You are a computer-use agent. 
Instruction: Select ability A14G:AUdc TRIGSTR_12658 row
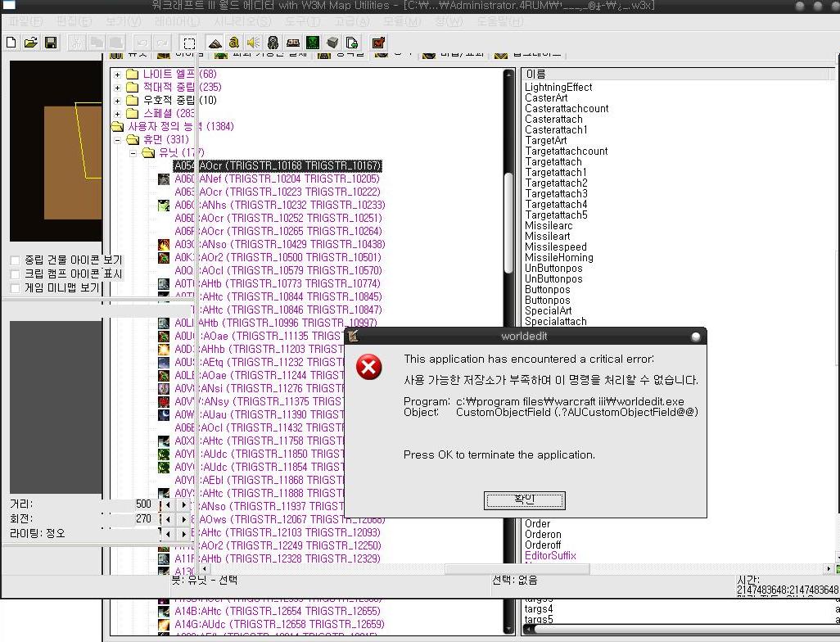[x=280, y=624]
